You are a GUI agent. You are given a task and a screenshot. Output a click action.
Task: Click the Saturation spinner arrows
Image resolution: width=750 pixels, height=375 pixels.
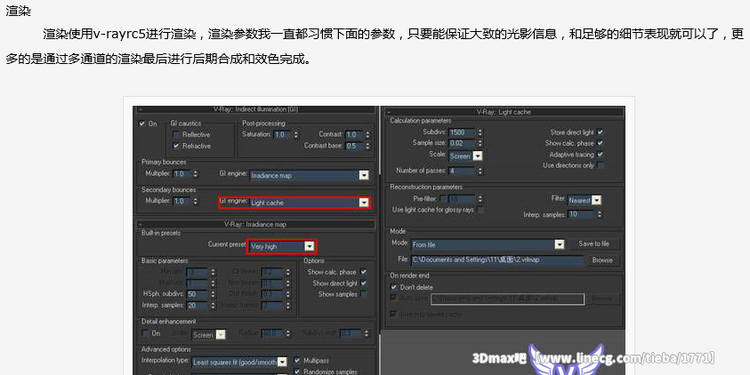pyautogui.click(x=296, y=134)
